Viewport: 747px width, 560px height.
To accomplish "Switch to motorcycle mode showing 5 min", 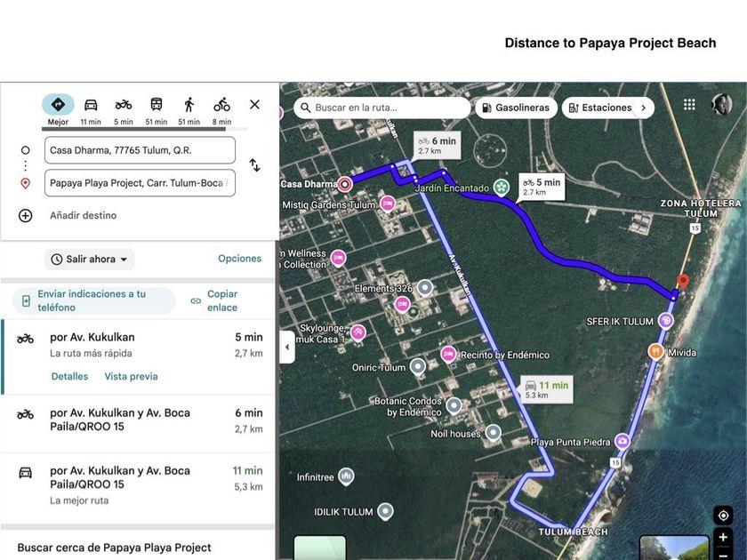I will point(124,110).
